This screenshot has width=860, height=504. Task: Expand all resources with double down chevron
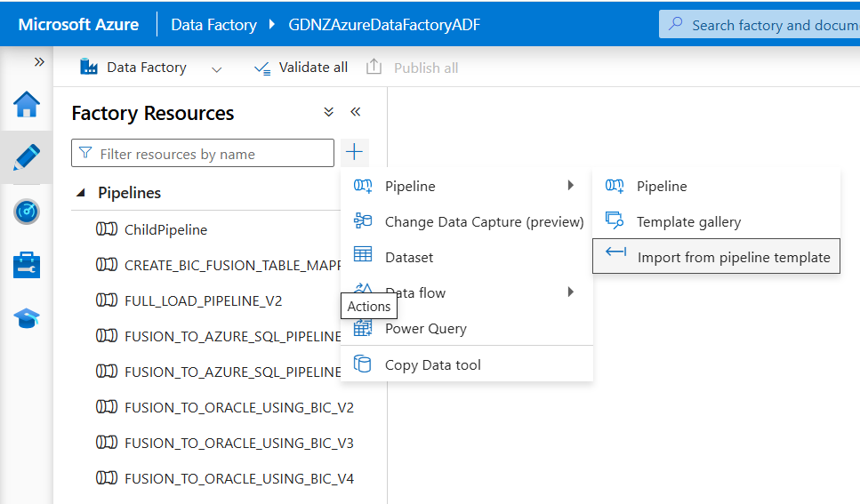point(328,112)
